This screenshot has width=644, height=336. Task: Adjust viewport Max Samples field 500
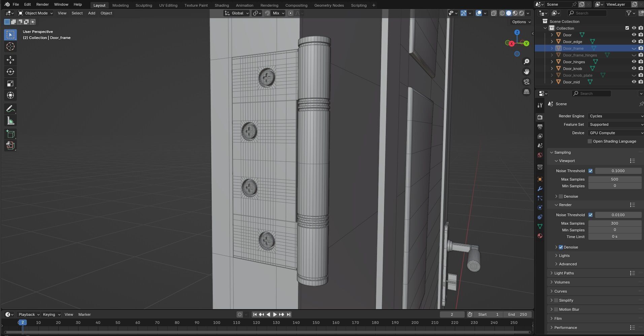615,179
